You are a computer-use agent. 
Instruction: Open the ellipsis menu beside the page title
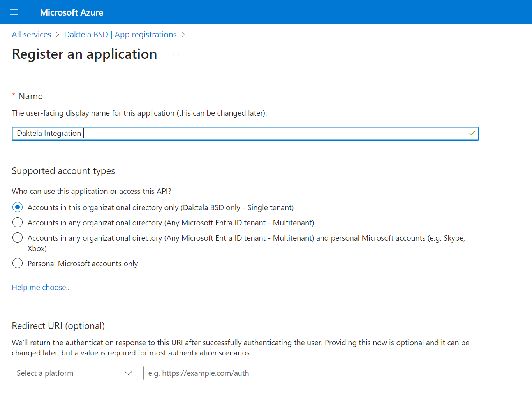(x=176, y=54)
